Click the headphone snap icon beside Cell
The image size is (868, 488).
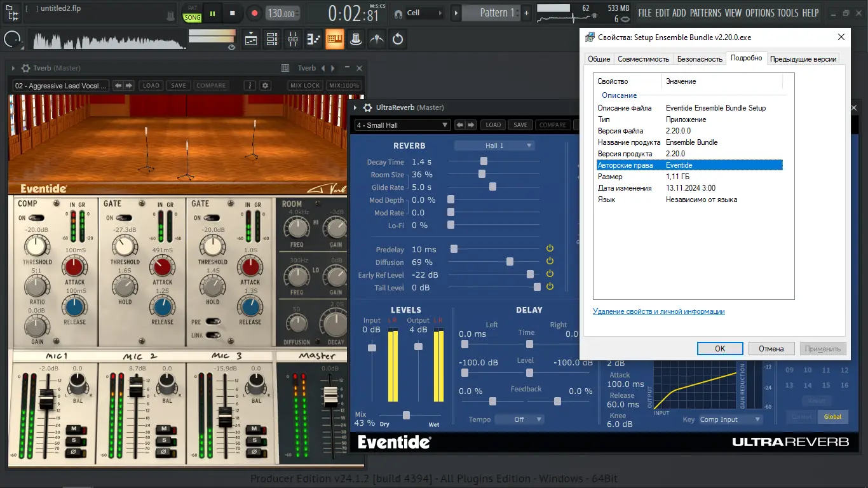point(398,13)
